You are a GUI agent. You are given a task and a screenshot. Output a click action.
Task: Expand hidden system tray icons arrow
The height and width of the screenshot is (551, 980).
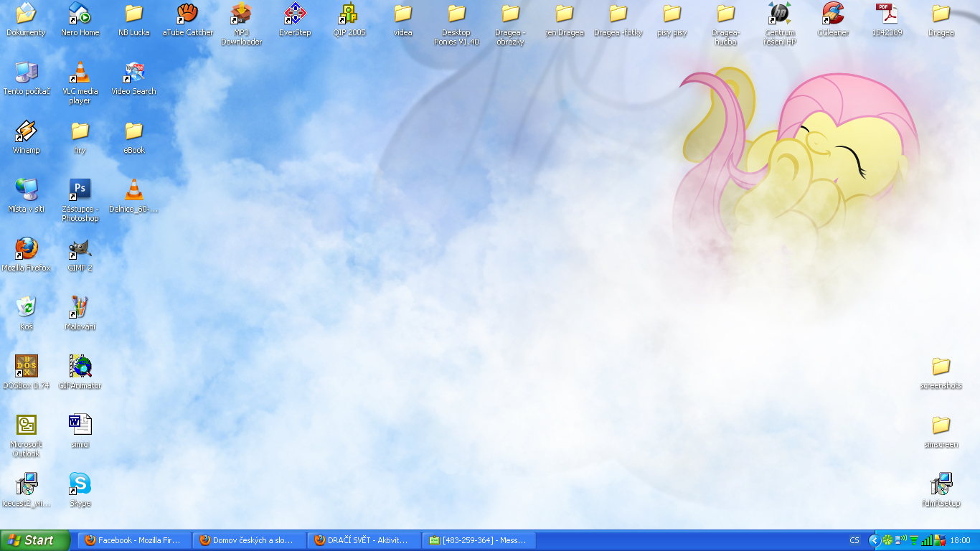point(874,540)
